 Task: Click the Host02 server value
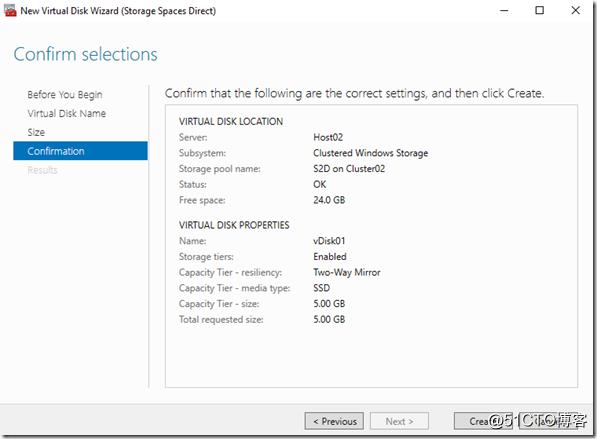pos(328,137)
